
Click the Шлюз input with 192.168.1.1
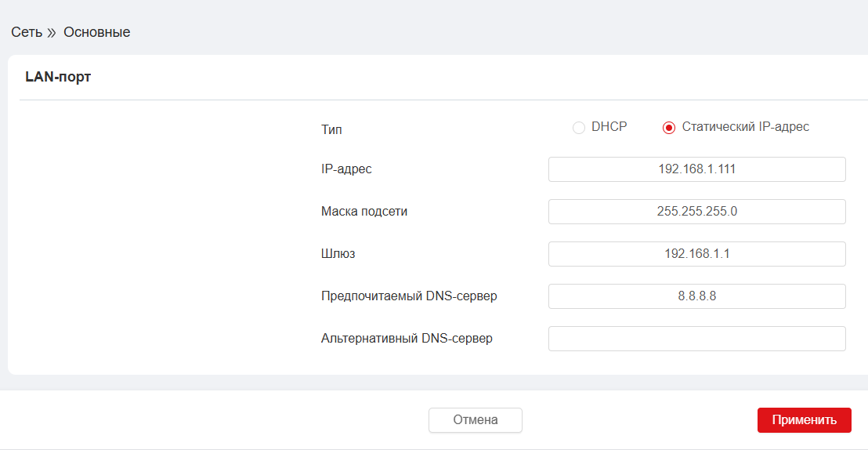696,254
